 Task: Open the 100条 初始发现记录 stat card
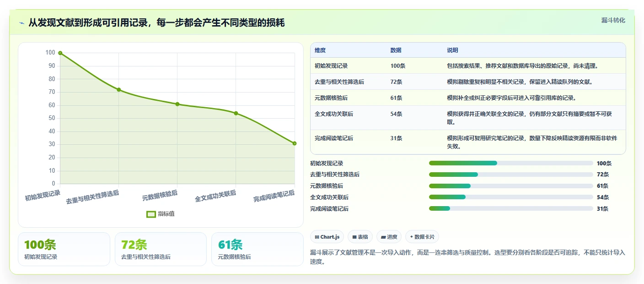[64, 249]
